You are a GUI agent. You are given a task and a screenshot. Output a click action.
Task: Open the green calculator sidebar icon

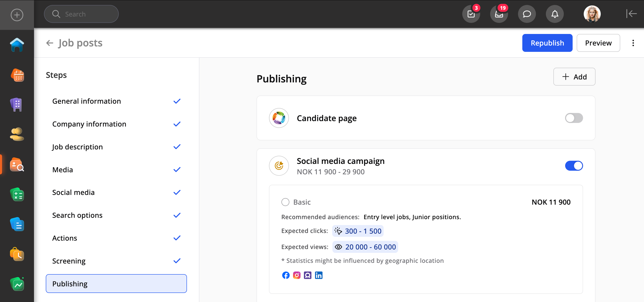[17, 195]
